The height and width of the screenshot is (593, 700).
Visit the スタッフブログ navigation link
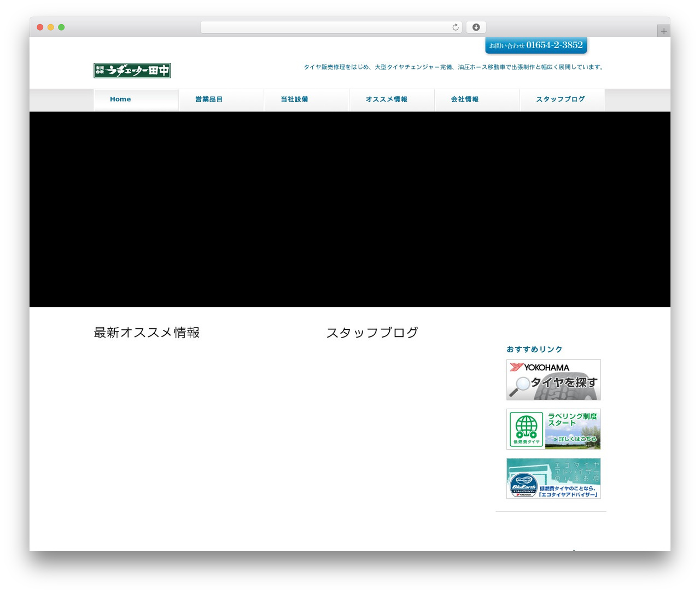tap(563, 100)
